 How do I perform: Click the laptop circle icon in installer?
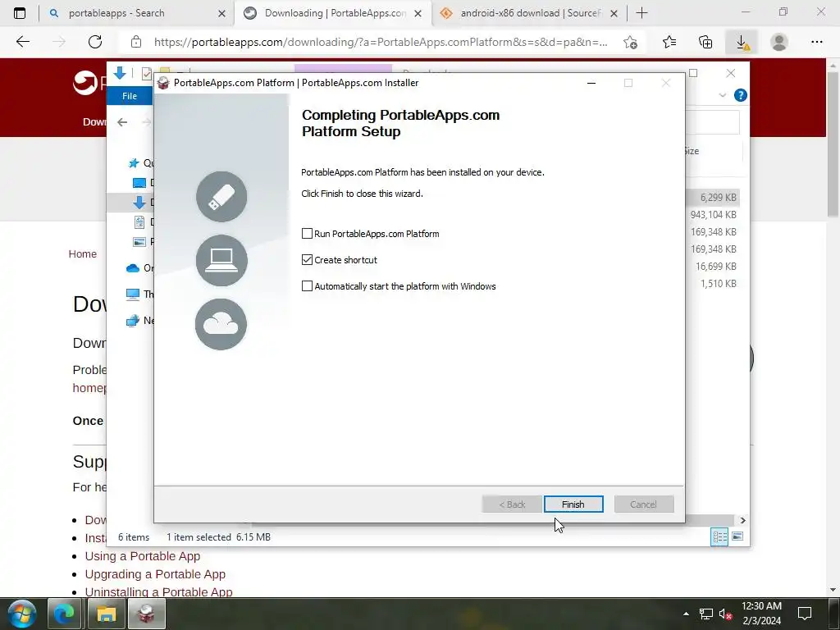tap(221, 260)
